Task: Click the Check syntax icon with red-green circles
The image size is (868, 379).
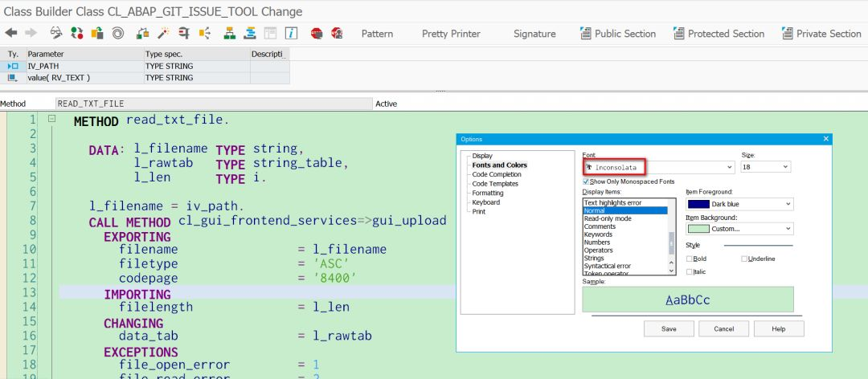Action: [77, 33]
